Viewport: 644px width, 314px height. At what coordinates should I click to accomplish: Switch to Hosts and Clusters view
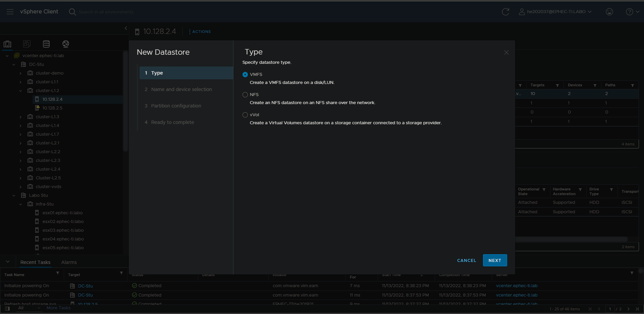pyautogui.click(x=7, y=44)
